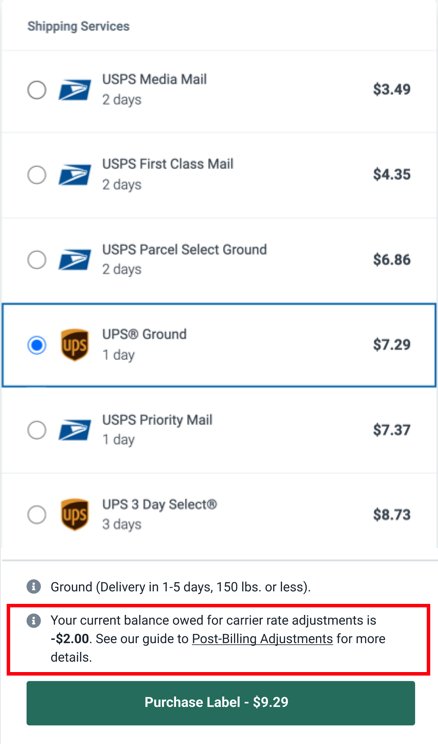Click the info icon next to Ground delivery note
Screen dimensions: 438x744
(33, 586)
